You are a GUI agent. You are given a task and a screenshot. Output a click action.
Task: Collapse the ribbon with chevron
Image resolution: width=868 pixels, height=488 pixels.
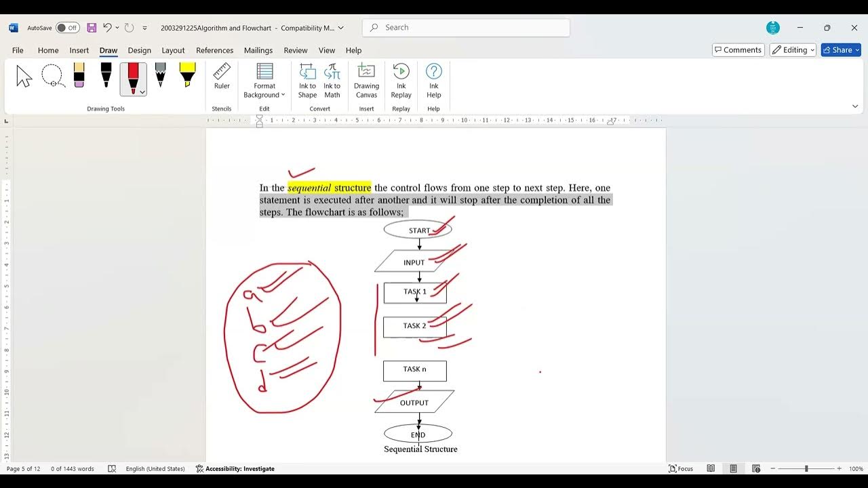854,106
